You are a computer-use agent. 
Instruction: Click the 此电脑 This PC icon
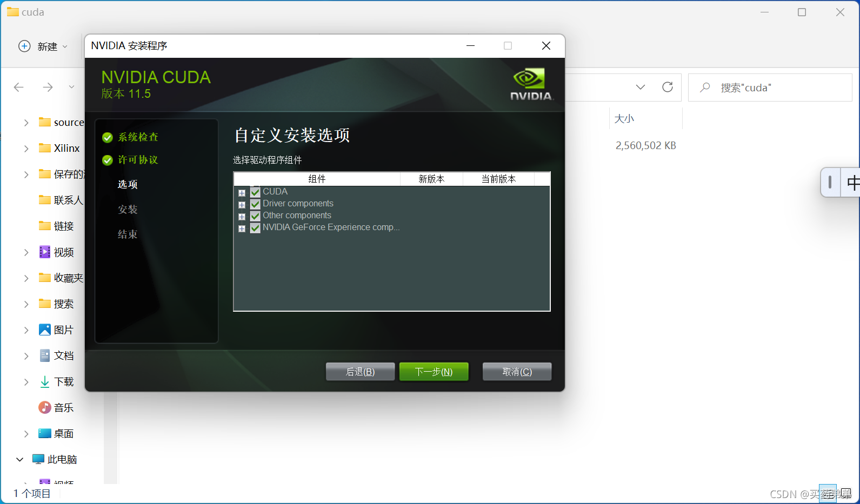click(x=38, y=459)
